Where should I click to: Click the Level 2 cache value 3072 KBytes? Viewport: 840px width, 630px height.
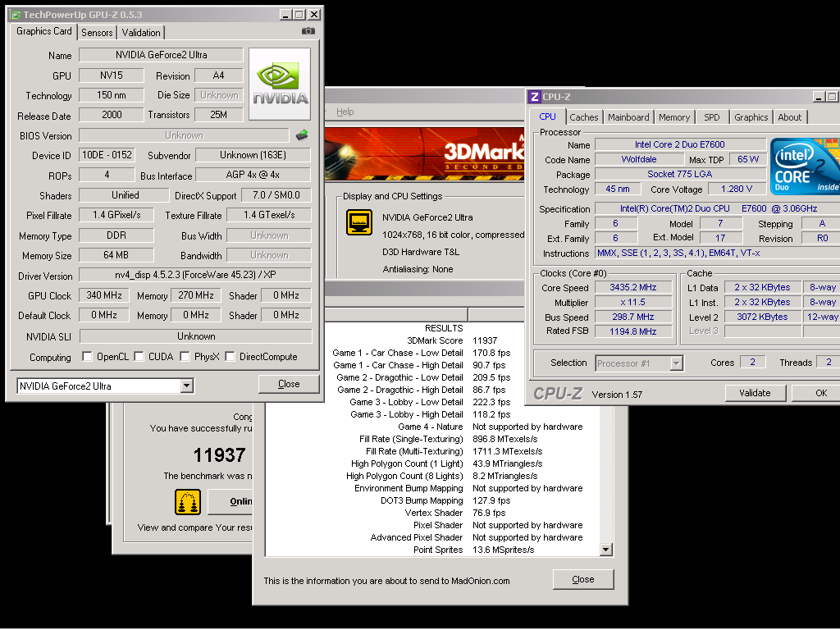(x=762, y=317)
